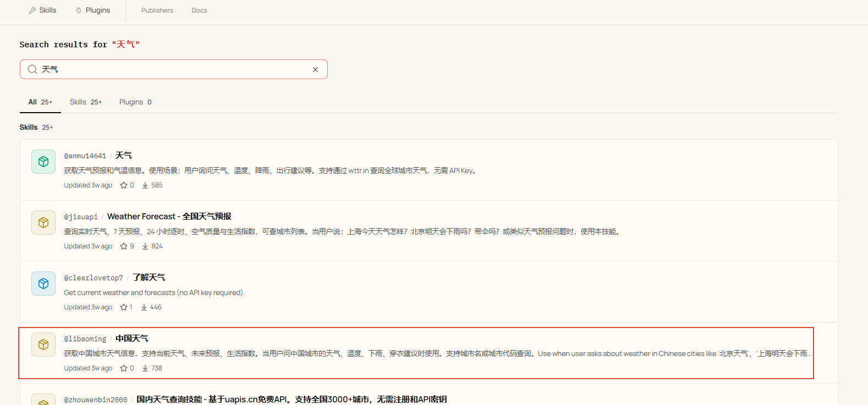Click the blue cube icon for 了解天气
The width and height of the screenshot is (868, 405).
[43, 284]
